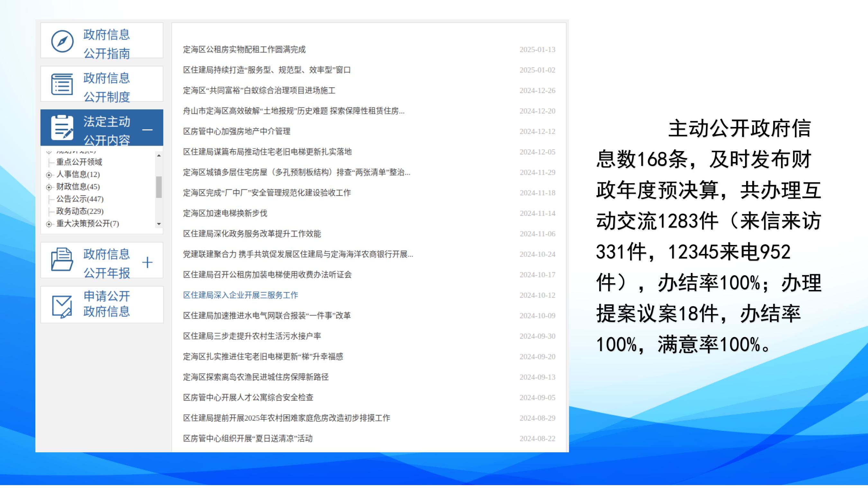Screen dimensions: 868x488
Task: Open article 区房管中心加强房地产中介管理
Action: tap(237, 131)
